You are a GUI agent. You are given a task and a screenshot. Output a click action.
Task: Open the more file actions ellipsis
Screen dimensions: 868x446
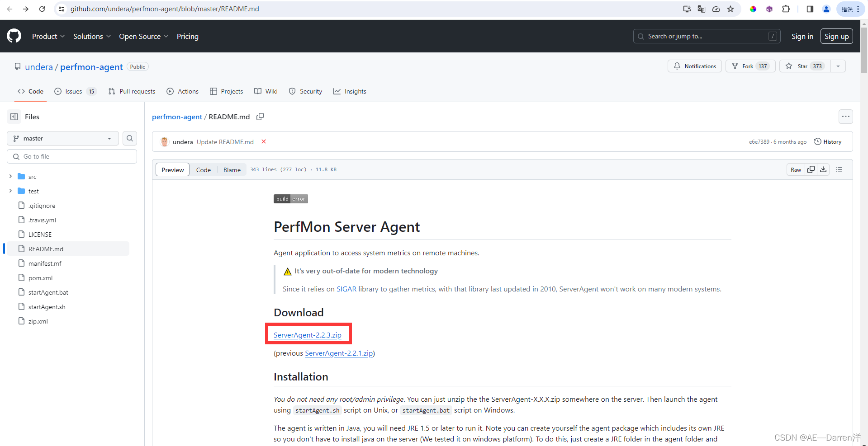tap(846, 117)
